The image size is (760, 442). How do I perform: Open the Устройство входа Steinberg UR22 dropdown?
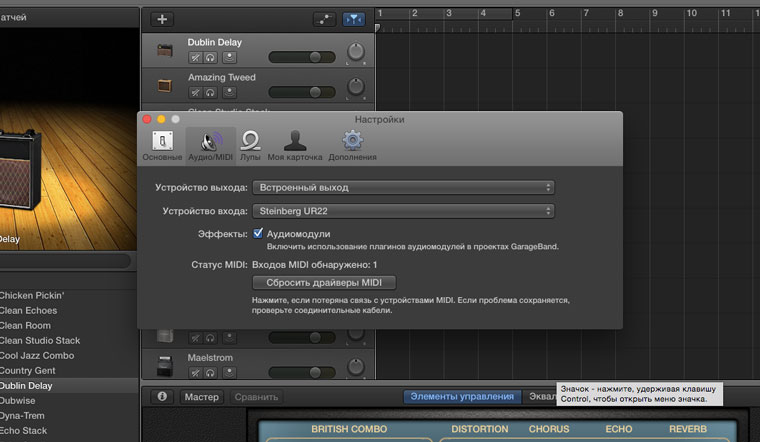[403, 211]
